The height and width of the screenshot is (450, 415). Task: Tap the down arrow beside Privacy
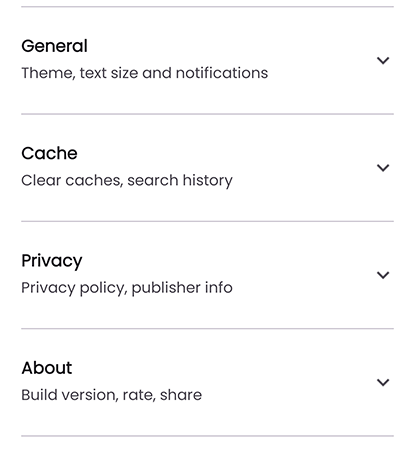pyautogui.click(x=383, y=275)
